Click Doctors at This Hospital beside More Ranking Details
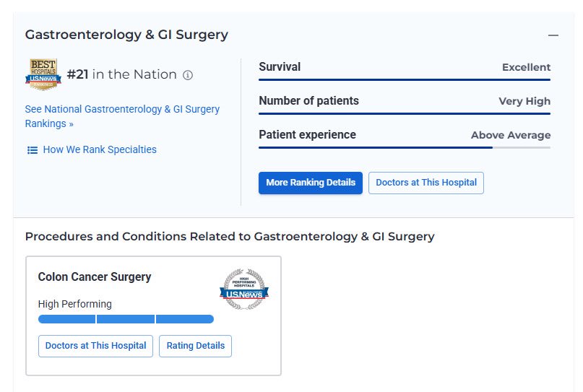Image resolution: width=583 pixels, height=392 pixels. (426, 183)
